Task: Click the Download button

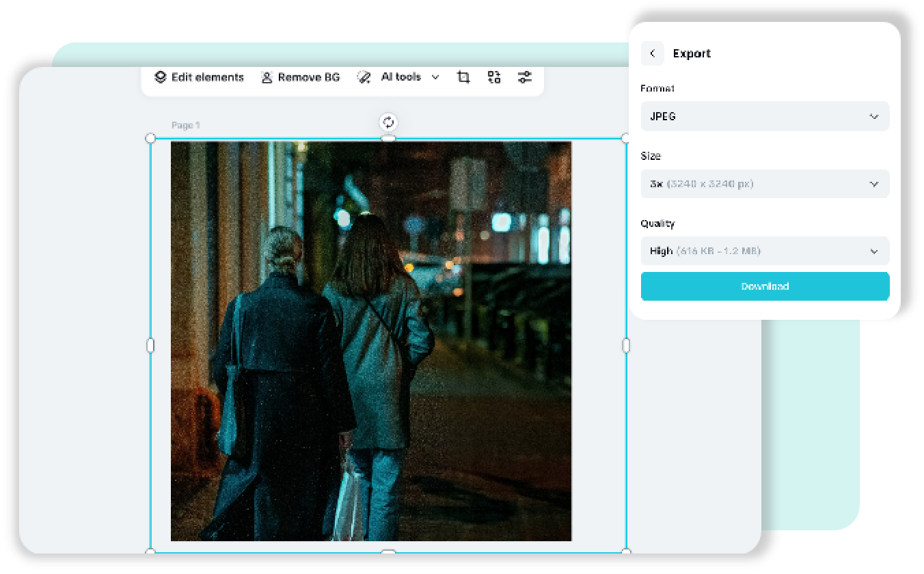Action: 765,286
